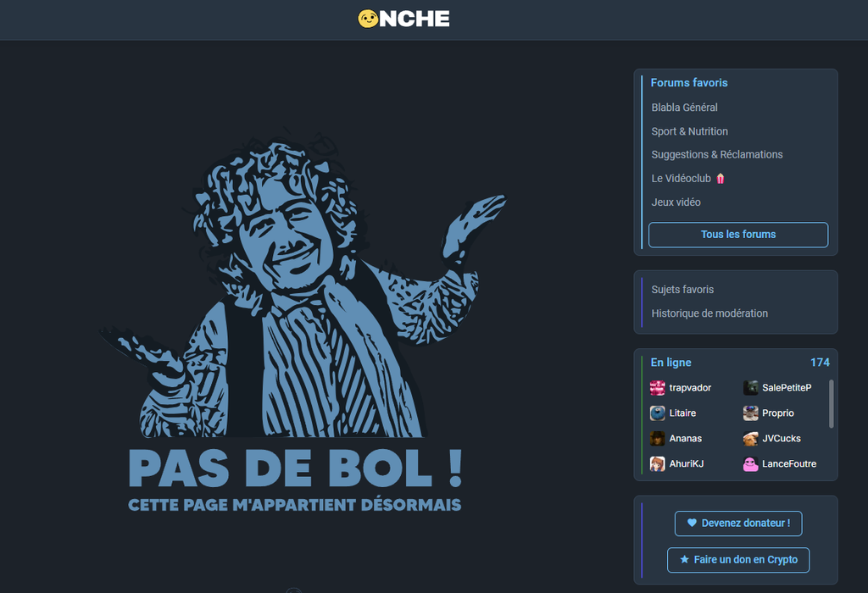Viewport: 868px width, 593px height.
Task: Click popcorn emoji next to Le Vidéoclub
Action: point(721,178)
